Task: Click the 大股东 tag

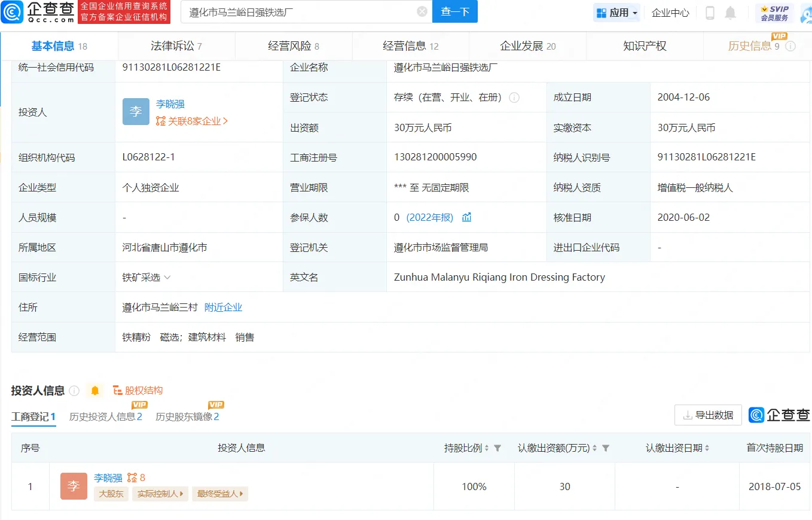Action: (111, 494)
